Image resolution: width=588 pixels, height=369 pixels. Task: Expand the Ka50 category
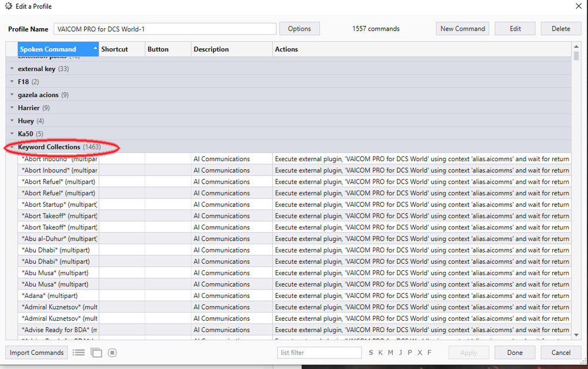coord(12,134)
